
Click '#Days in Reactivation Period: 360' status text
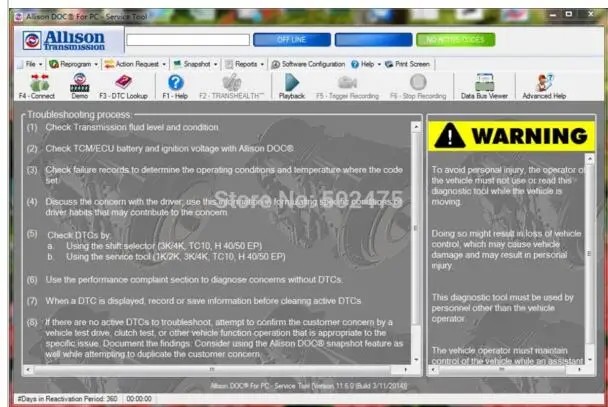click(67, 398)
